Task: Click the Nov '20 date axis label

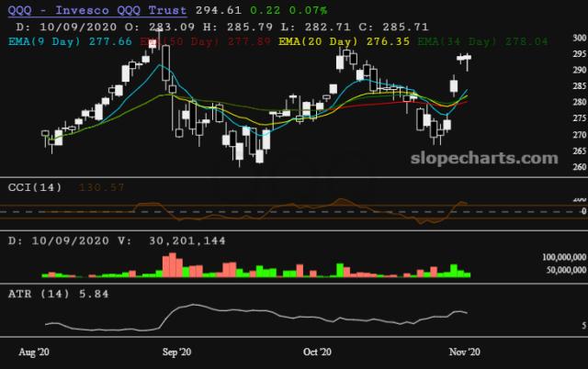Action: pos(465,352)
